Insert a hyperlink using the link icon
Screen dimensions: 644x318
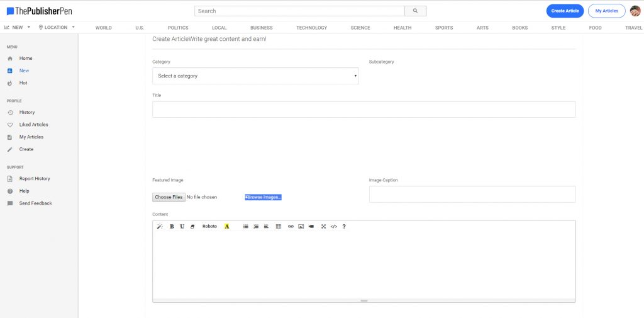(291, 226)
